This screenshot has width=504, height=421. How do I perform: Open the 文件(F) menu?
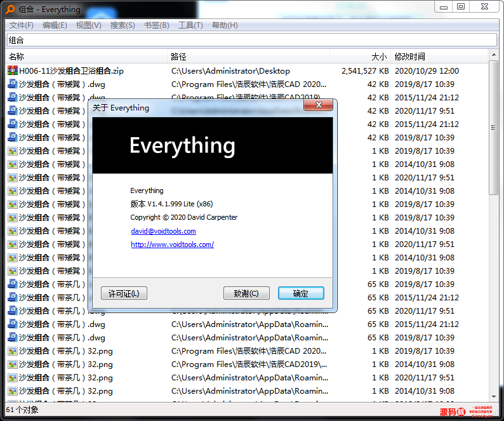pyautogui.click(x=21, y=25)
